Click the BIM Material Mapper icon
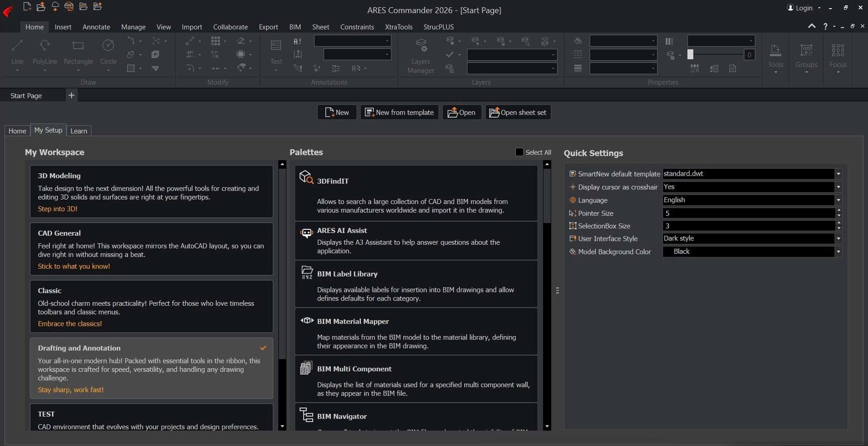Viewport: 868px width, 446px height. [307, 321]
